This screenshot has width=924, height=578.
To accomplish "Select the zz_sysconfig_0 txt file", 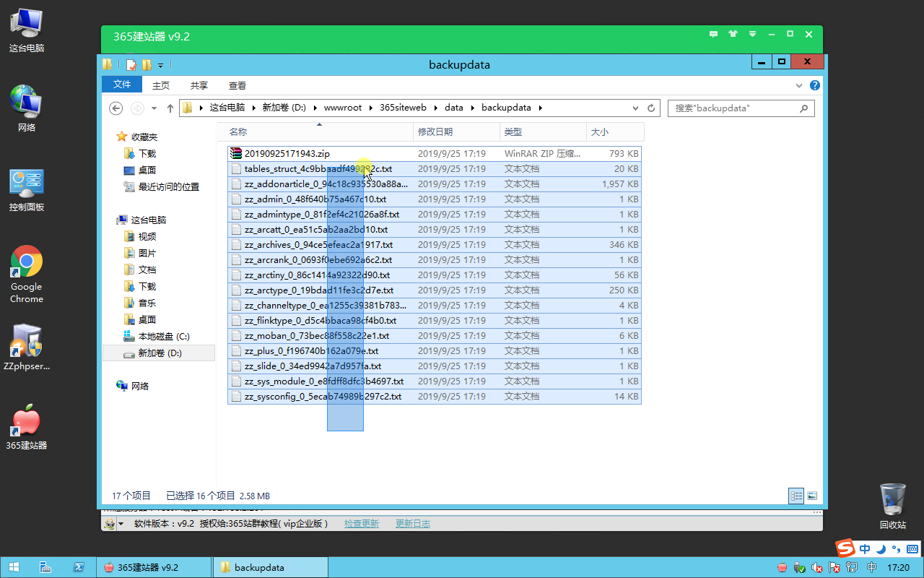I will (x=435, y=396).
